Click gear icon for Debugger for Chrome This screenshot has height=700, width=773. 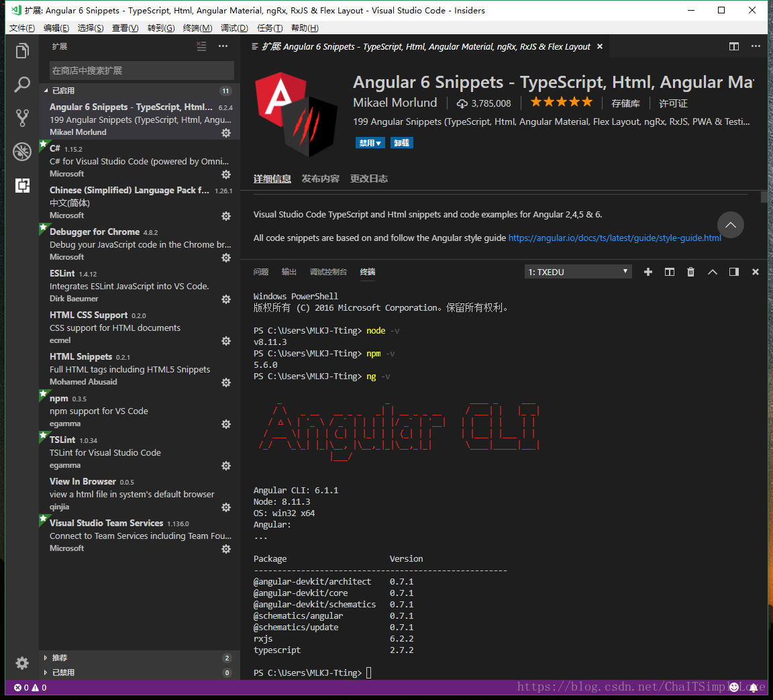[226, 257]
